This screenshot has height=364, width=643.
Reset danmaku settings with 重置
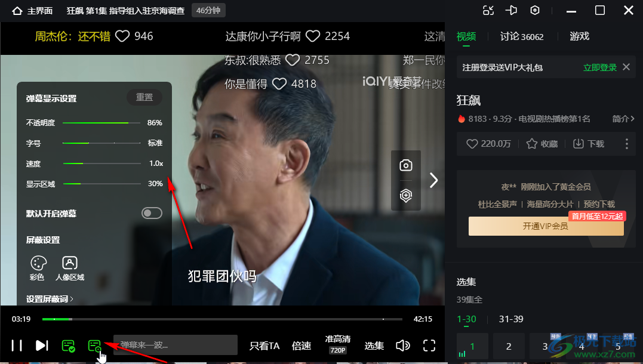(144, 97)
